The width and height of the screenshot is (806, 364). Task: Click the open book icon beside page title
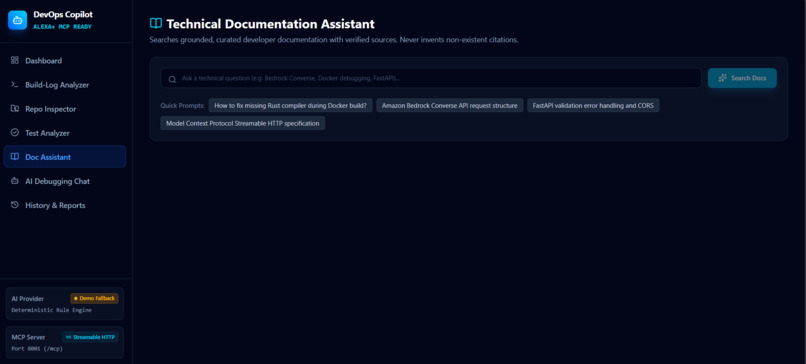click(x=156, y=23)
